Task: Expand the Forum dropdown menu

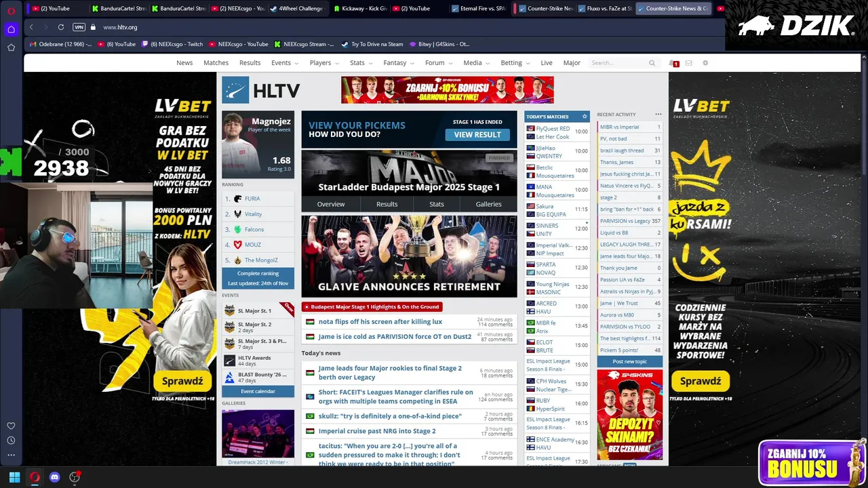Action: click(x=439, y=63)
